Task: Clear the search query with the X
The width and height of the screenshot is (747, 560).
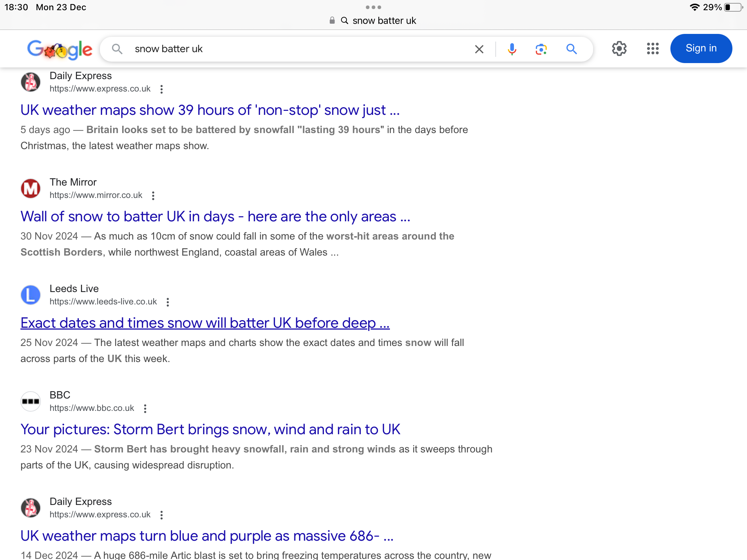Action: click(x=479, y=49)
